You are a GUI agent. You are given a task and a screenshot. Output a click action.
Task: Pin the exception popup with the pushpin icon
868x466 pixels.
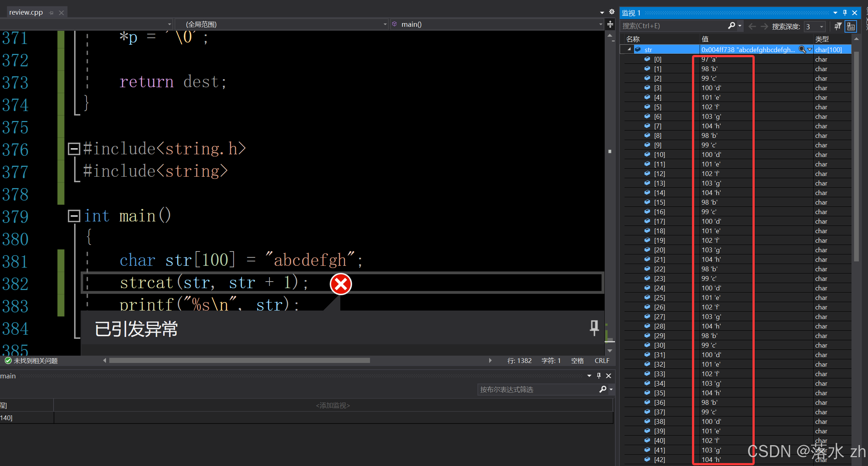[594, 328]
